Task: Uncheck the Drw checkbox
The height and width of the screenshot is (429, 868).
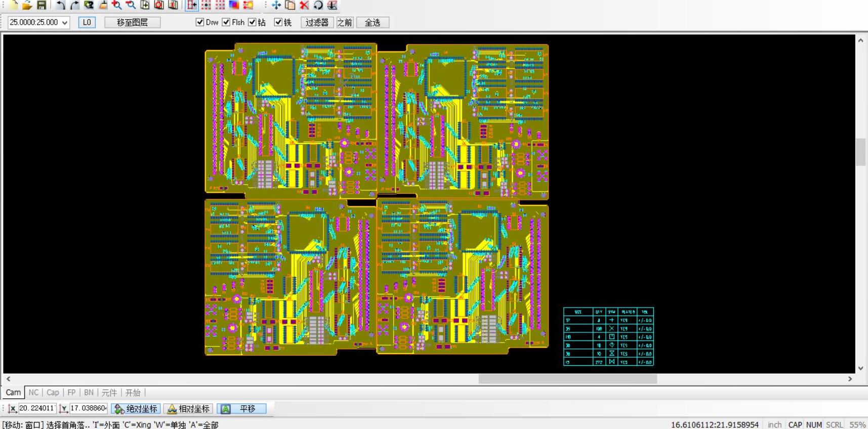Action: tap(200, 22)
